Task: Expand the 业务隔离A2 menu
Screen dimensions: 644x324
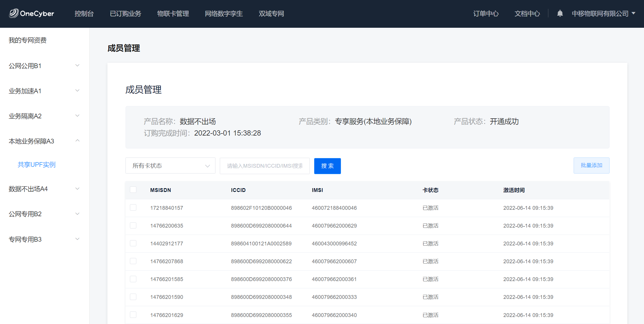Action: [x=77, y=116]
